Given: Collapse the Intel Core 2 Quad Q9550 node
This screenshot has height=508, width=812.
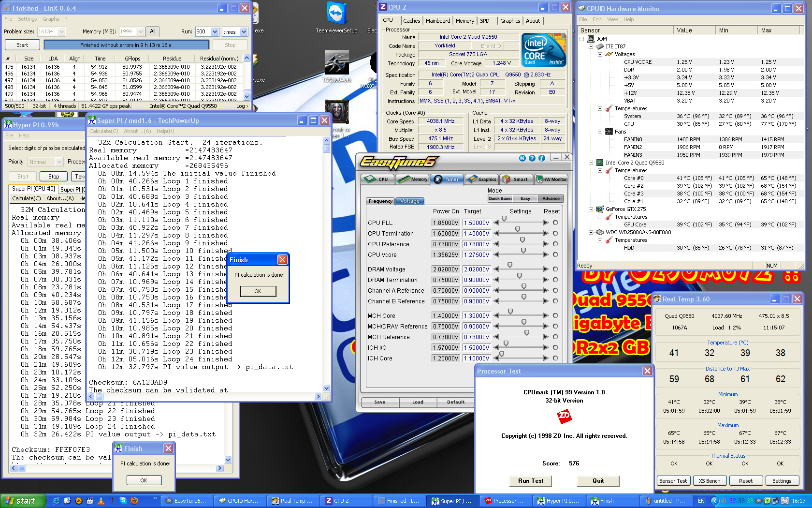Looking at the screenshot, I should (591, 163).
